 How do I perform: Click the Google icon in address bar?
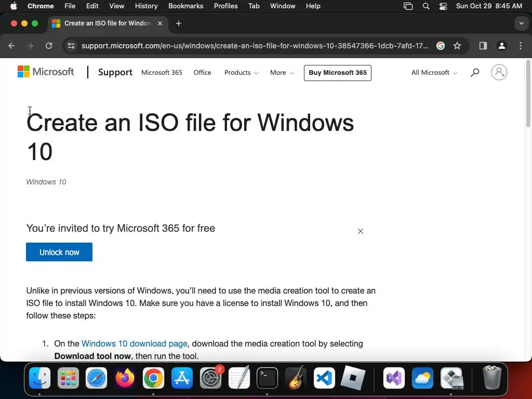(x=441, y=46)
